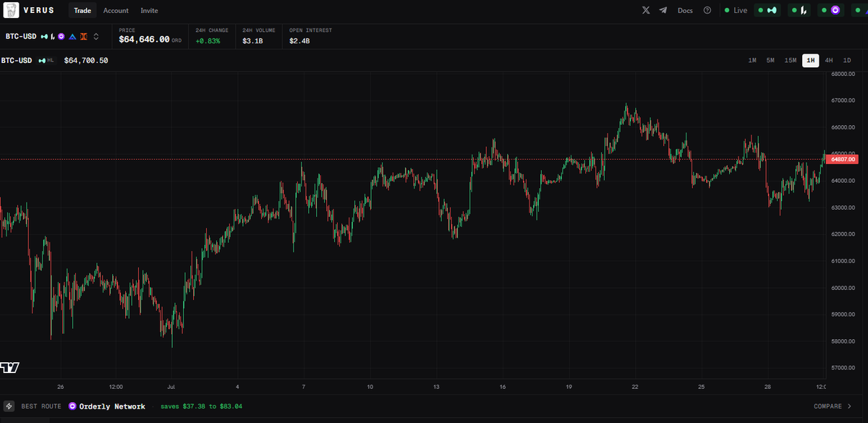Click the "22" date label on time axis
This screenshot has width=868, height=423.
[634, 387]
